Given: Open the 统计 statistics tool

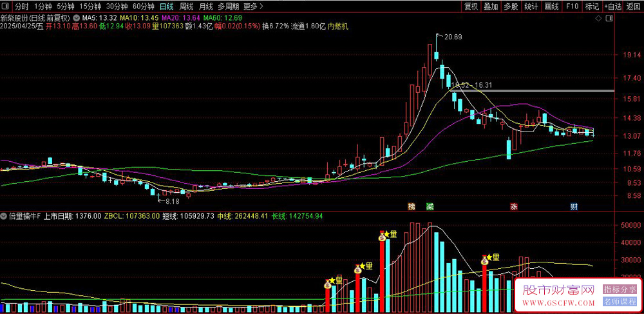Looking at the screenshot, I should click(531, 6).
